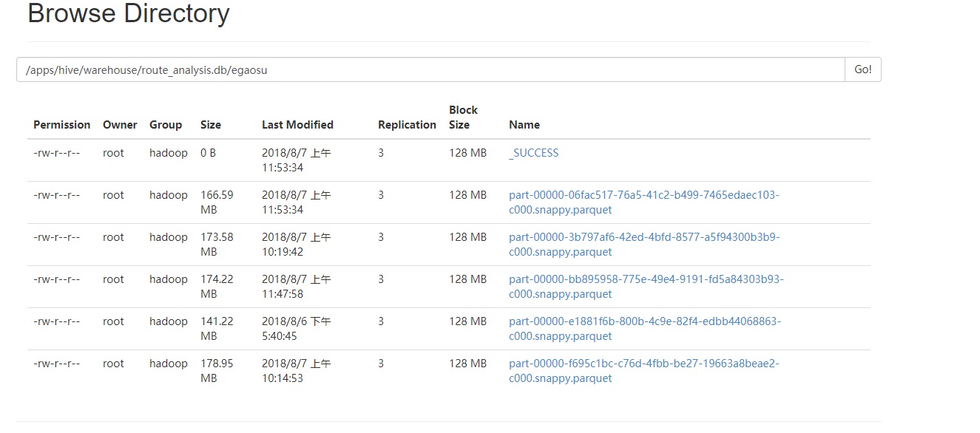Select the 0 B size cell
This screenshot has width=980, height=433.
coord(208,153)
